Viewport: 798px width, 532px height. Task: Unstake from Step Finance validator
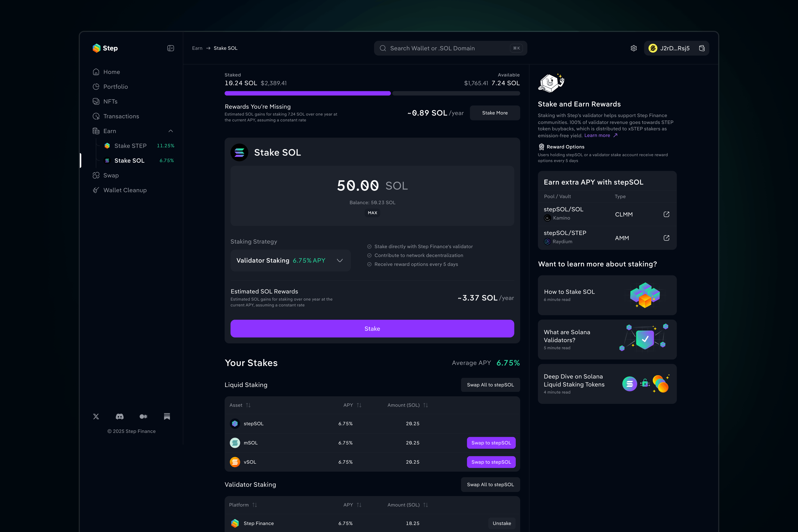tap(502, 523)
